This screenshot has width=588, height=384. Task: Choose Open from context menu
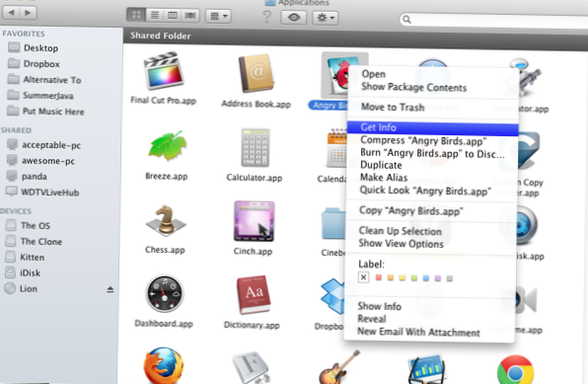pos(374,74)
